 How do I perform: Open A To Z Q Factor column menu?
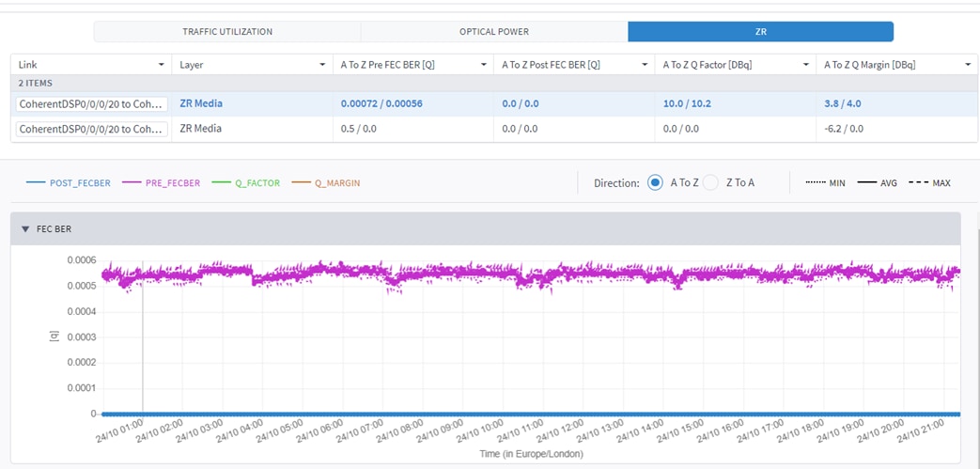[806, 65]
